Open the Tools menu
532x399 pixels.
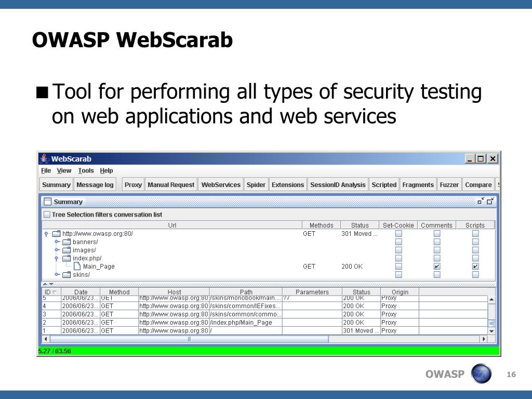pos(86,170)
